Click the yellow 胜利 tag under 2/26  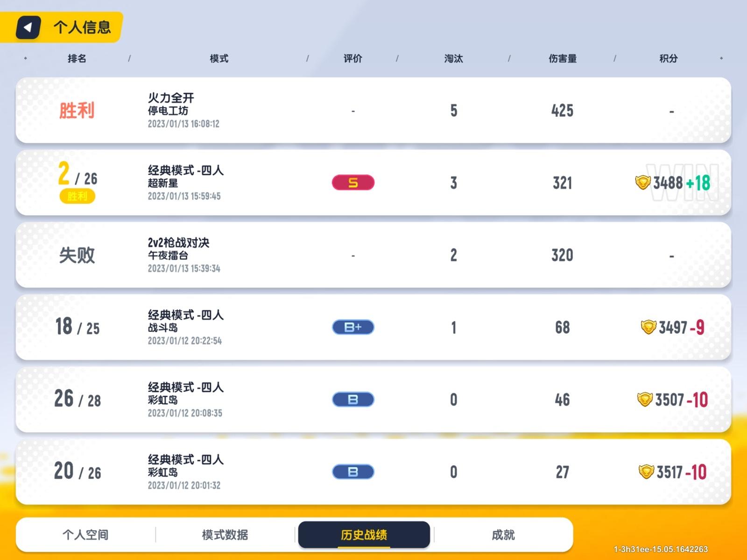77,196
